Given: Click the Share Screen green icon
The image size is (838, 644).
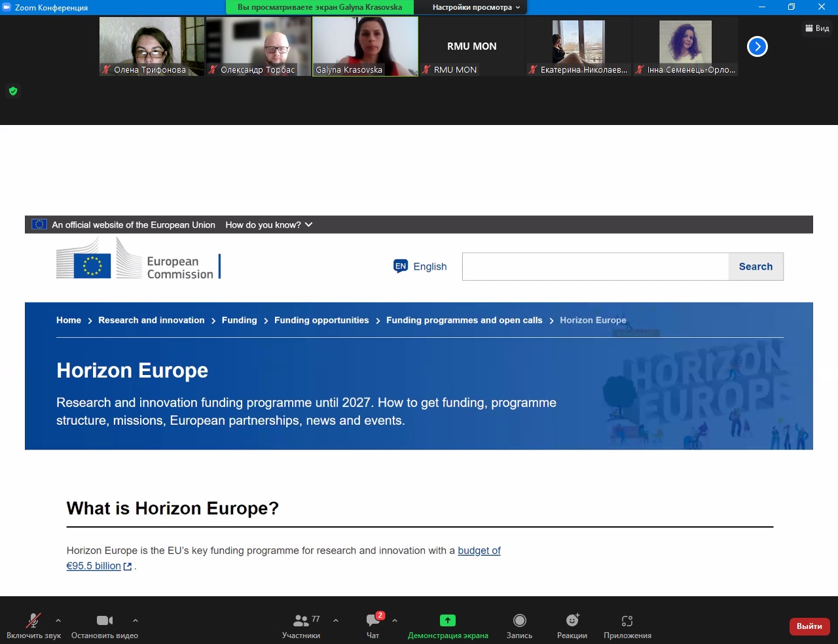Looking at the screenshot, I should coord(448,620).
